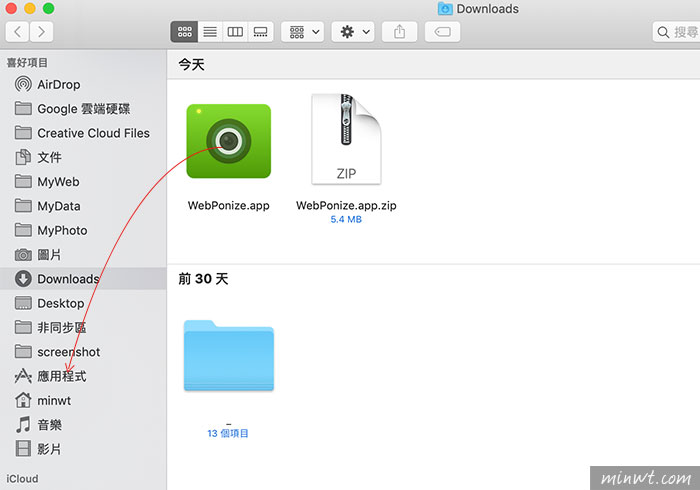Go forward with the right arrow
This screenshot has width=700, height=490.
point(42,32)
